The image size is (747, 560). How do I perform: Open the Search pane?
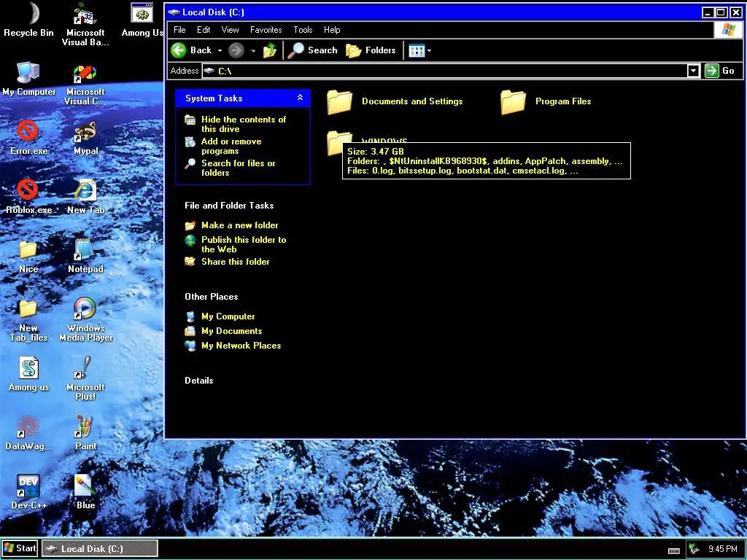pyautogui.click(x=312, y=50)
